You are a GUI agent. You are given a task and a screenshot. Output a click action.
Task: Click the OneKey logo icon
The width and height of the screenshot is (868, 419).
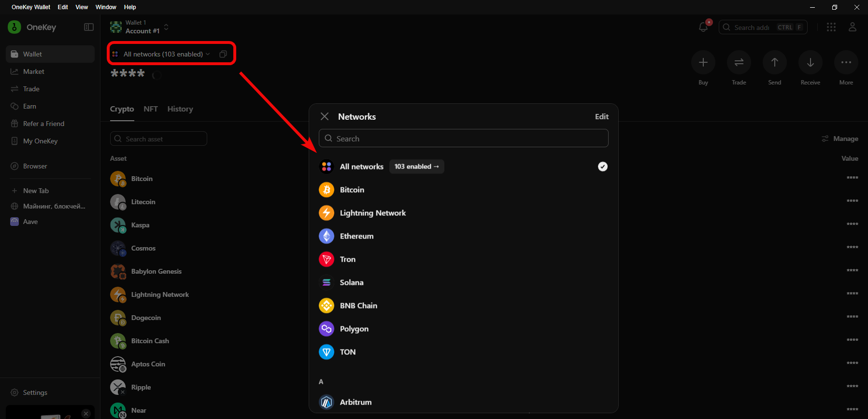click(x=14, y=27)
